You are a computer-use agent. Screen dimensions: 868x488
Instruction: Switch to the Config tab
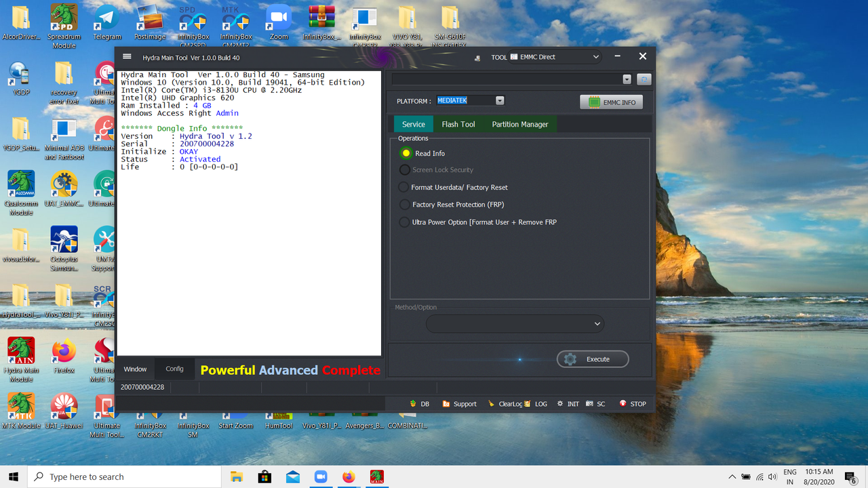tap(174, 369)
